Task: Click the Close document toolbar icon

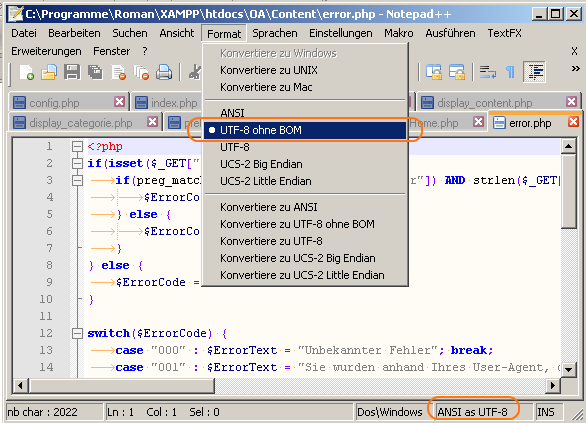Action: tap(119, 72)
